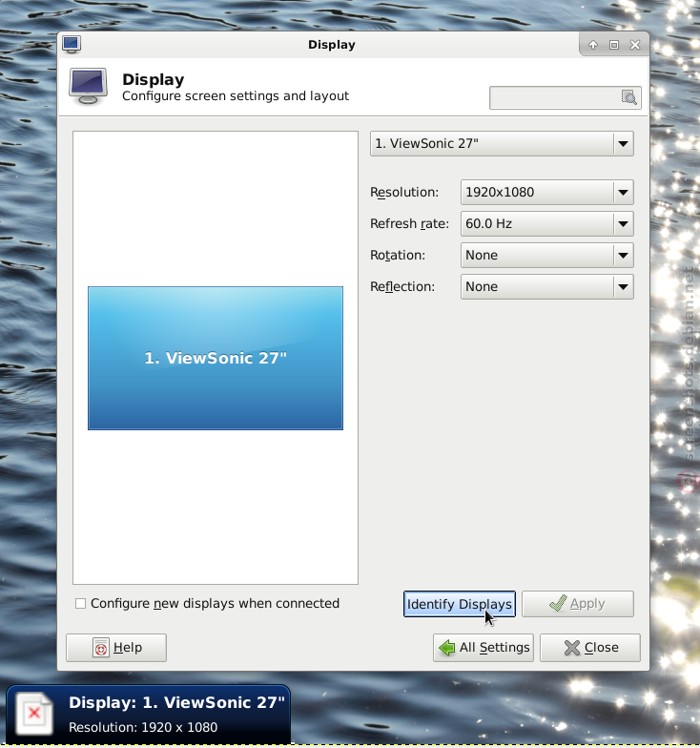700x748 pixels.
Task: Click the search magnifier icon in header field
Action: tap(629, 97)
